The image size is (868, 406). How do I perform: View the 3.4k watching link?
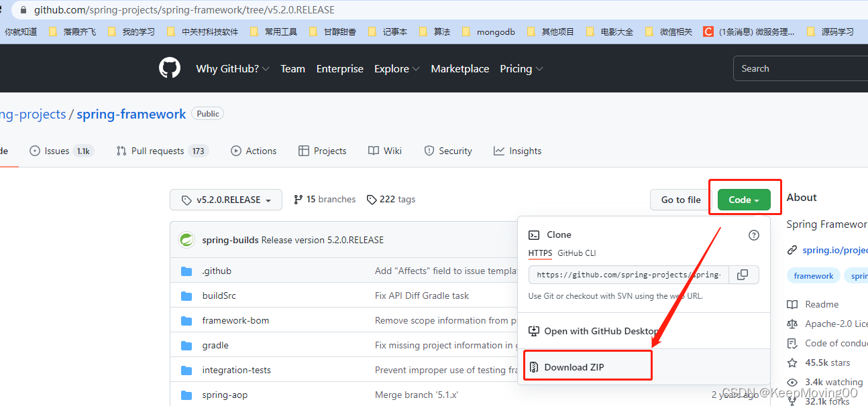pyautogui.click(x=825, y=382)
